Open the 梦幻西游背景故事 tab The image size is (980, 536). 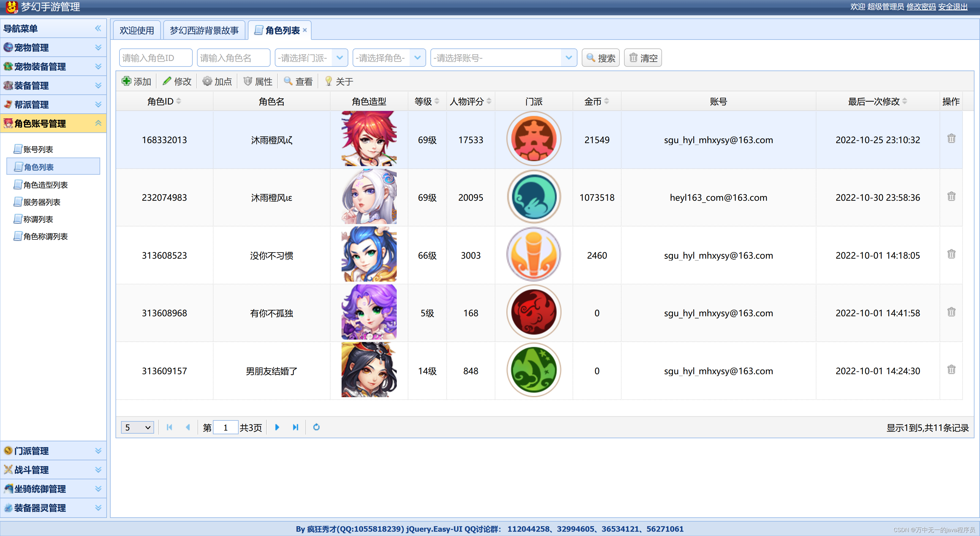click(204, 30)
